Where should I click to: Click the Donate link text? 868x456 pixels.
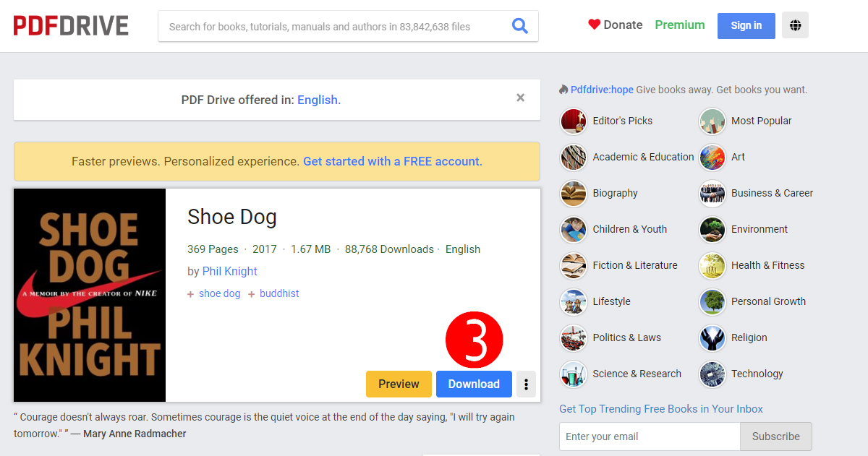623,25
